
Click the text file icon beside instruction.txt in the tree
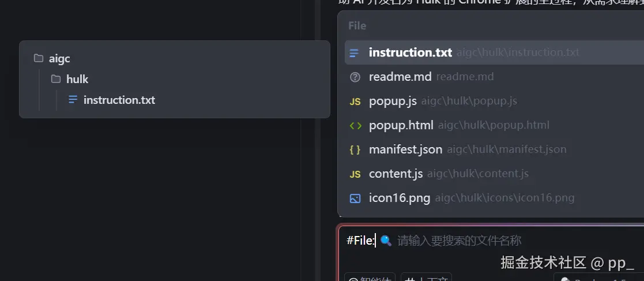tap(73, 100)
